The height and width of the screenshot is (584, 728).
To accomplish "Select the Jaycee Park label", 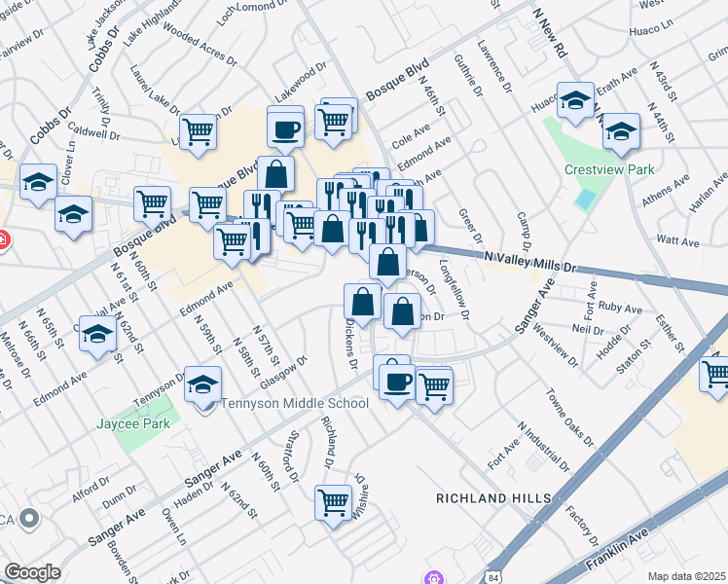I will click(132, 423).
